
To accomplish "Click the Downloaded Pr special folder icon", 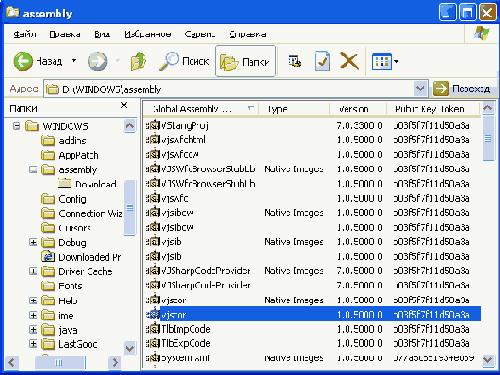I will pyautogui.click(x=48, y=257).
